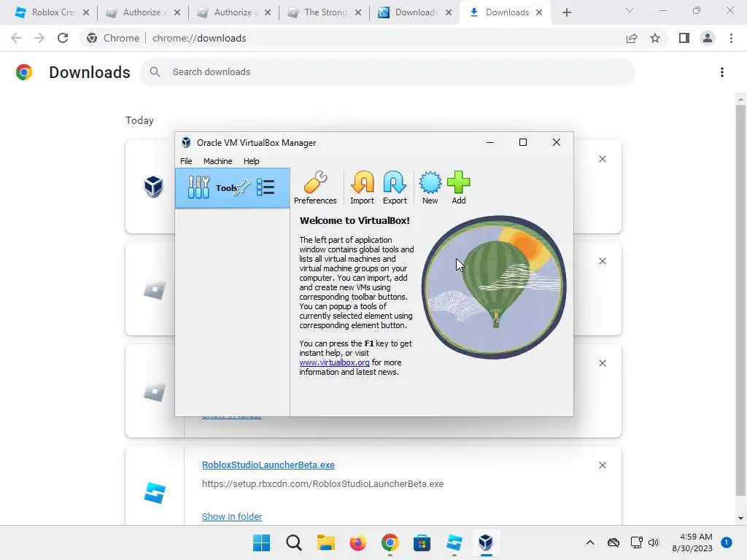747x560 pixels.
Task: Click the pin icon next to Tools
Action: (x=242, y=187)
